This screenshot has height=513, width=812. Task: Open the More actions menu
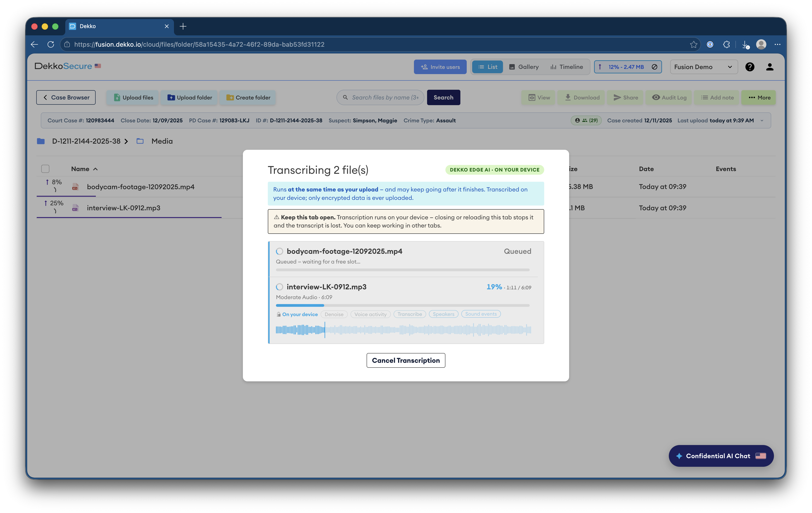coord(759,97)
